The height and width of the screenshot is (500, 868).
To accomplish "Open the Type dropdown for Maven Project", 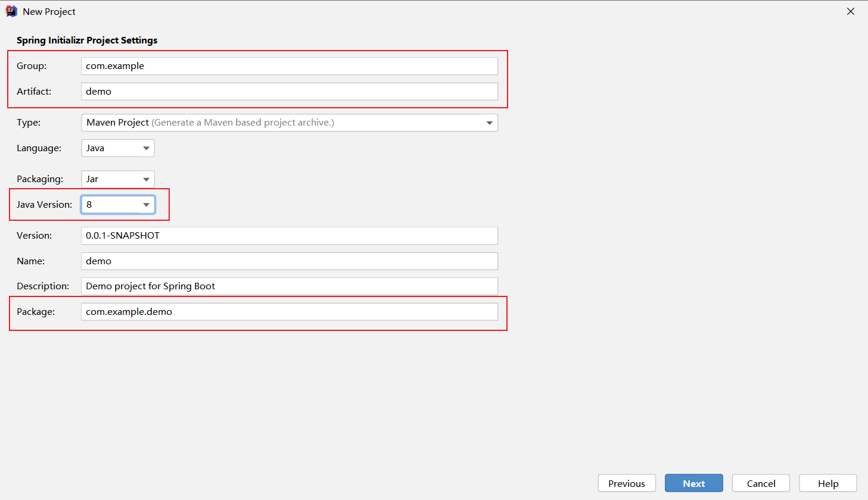I will (x=290, y=123).
